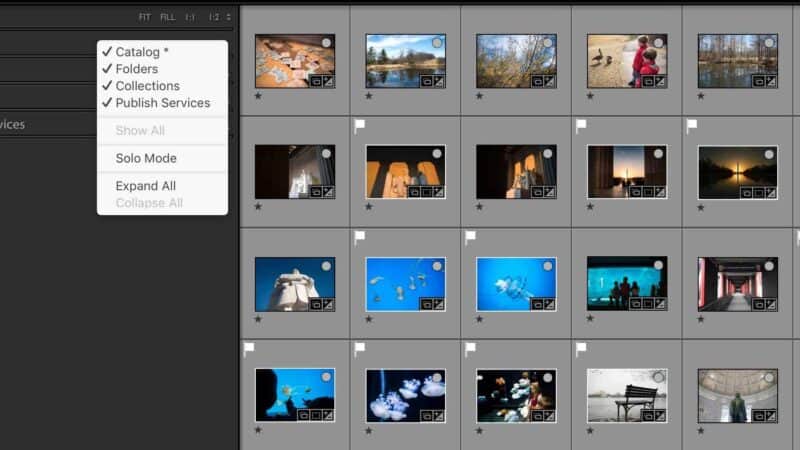The height and width of the screenshot is (450, 800).
Task: Add puzzle photo to Quick Collection circle
Action: click(326, 43)
